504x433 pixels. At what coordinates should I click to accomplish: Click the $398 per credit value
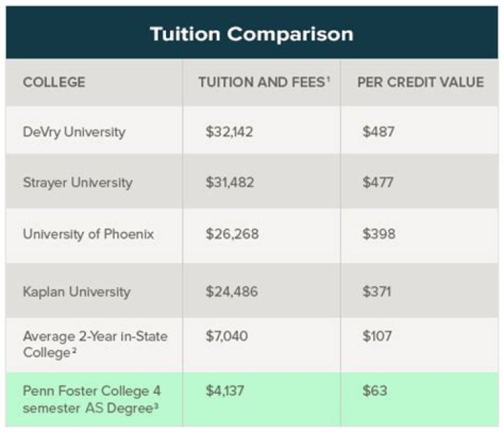click(379, 233)
